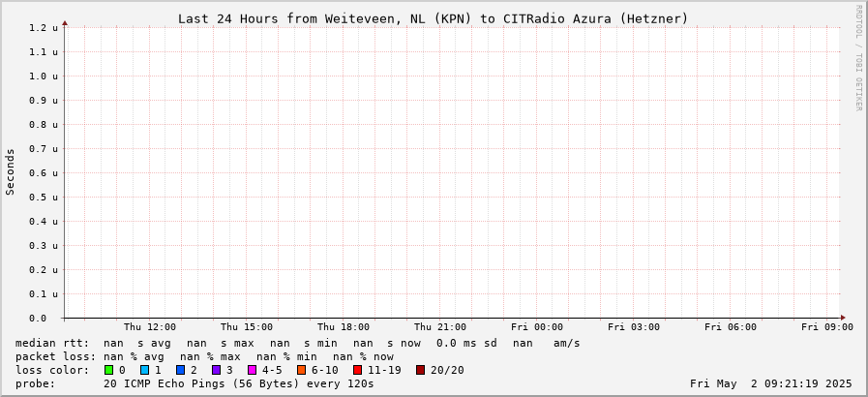Image resolution: width=868 pixels, height=397 pixels.
Task: Click the '1.1 u' y-axis value
Action: pos(44,52)
